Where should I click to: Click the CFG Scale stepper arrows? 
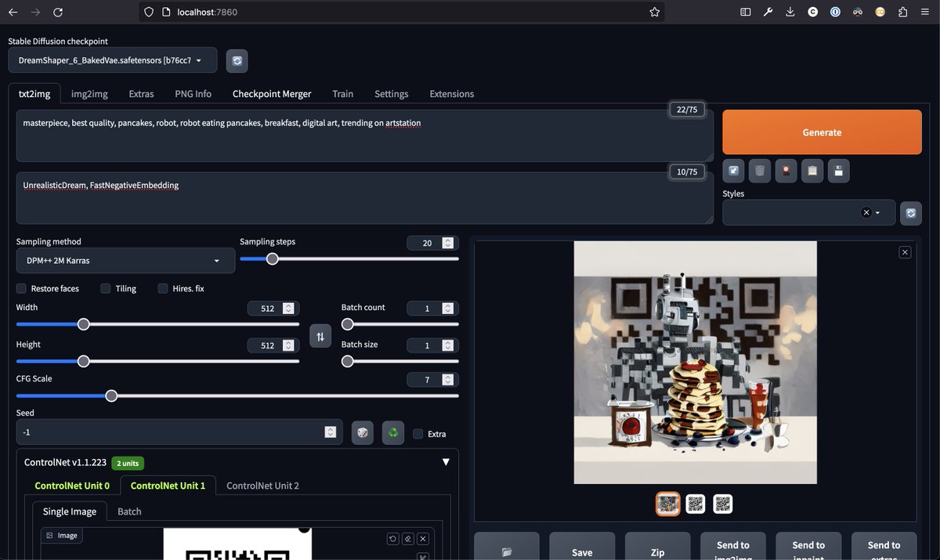447,380
